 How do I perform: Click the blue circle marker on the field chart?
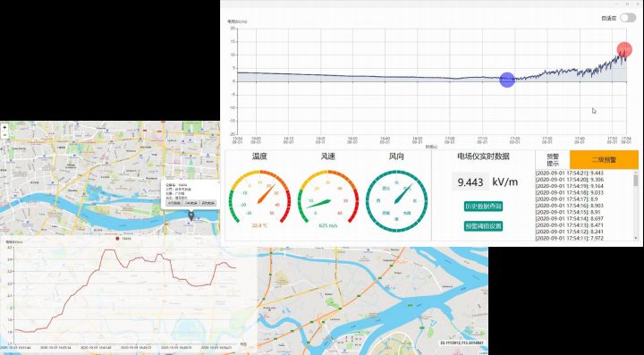(507, 80)
